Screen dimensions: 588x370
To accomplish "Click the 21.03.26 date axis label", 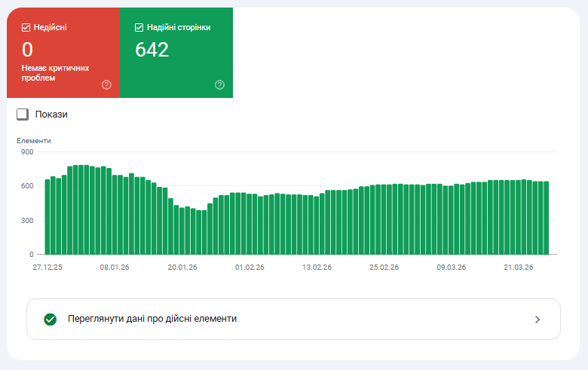I will 518,267.
